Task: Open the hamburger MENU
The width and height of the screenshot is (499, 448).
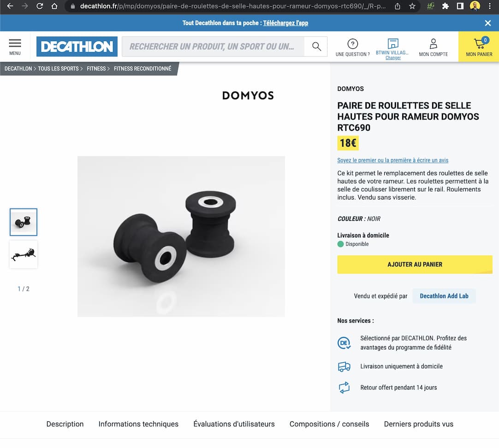Action: (x=15, y=47)
